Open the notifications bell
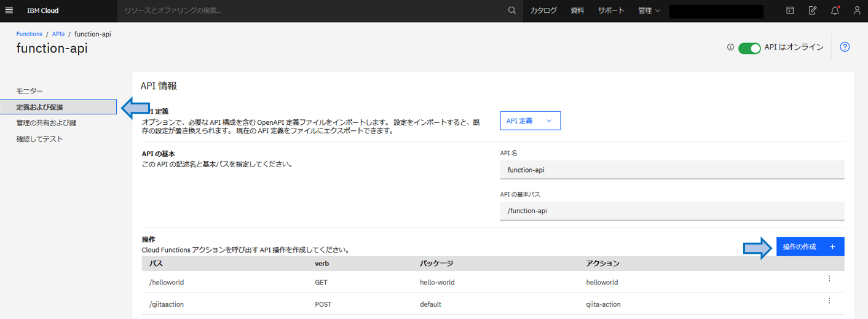 835,10
